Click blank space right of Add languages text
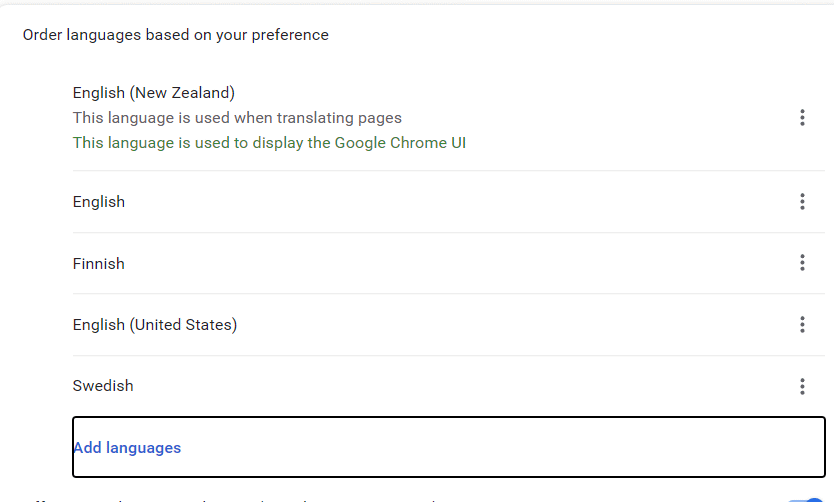 [x=500, y=447]
